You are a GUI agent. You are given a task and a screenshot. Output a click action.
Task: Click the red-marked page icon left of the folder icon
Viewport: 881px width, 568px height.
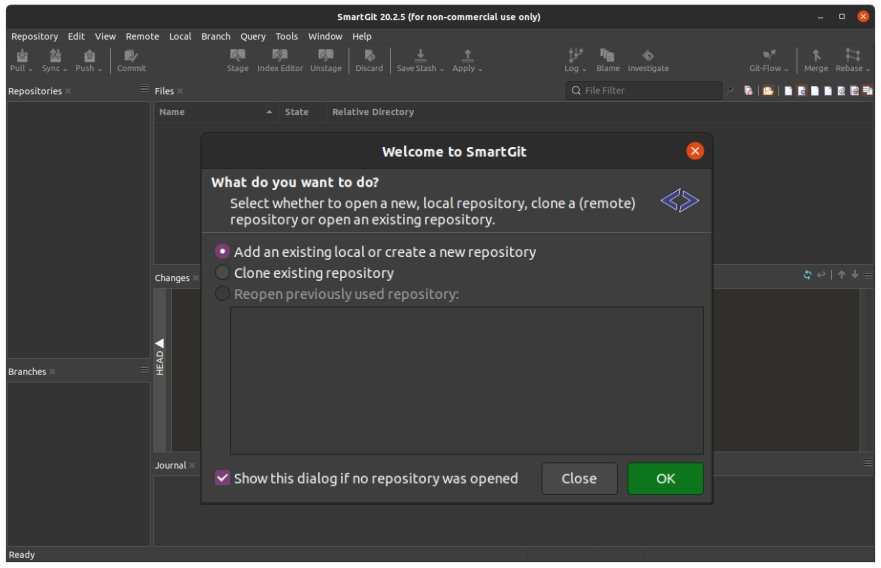(748, 90)
